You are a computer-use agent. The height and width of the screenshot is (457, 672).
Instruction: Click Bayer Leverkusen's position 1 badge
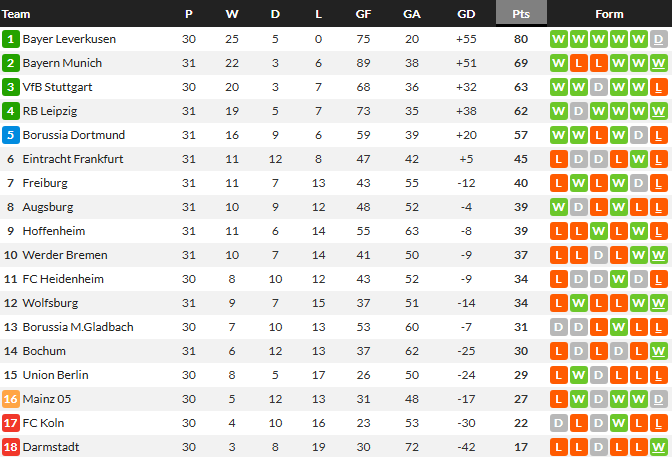[x=11, y=39]
